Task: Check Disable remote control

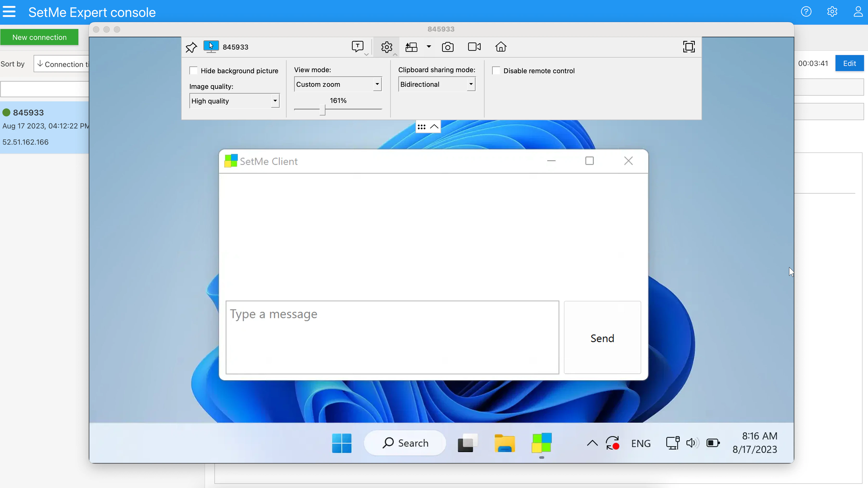Action: click(496, 70)
